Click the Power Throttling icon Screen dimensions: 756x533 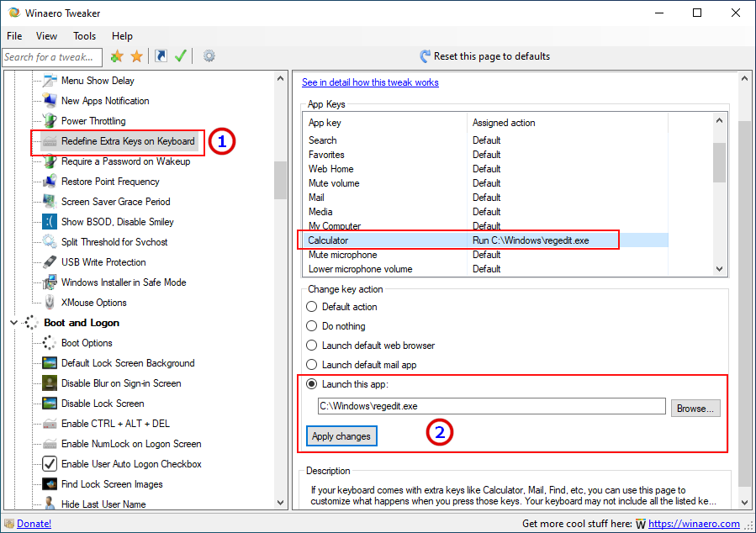pos(49,121)
